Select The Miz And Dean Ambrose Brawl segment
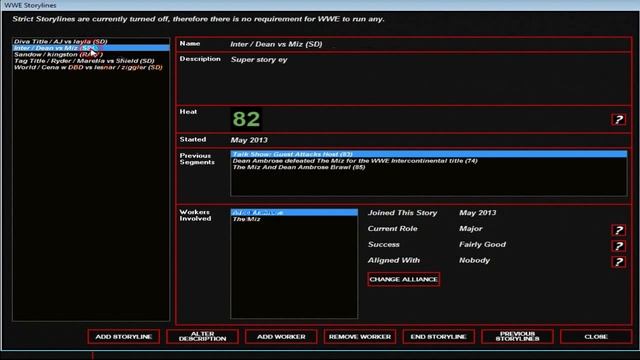 click(429, 167)
